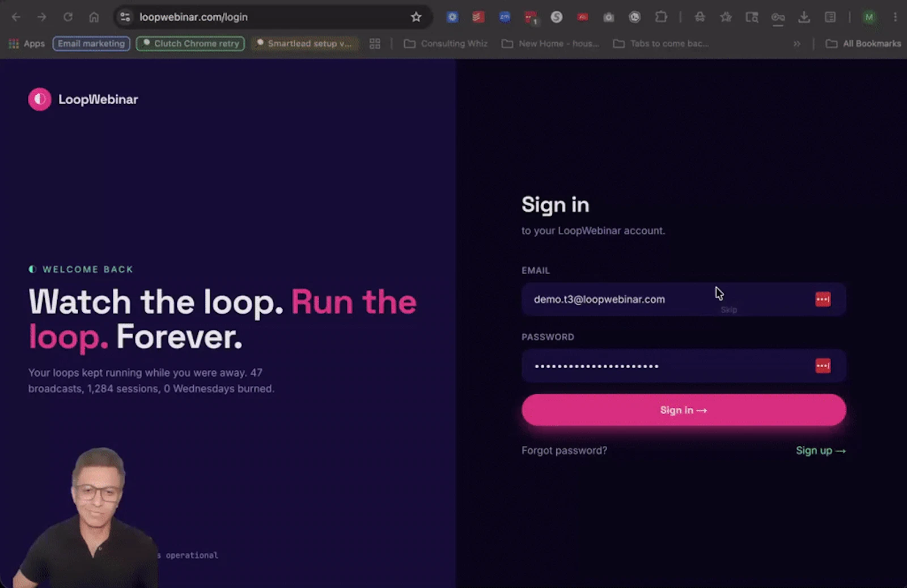
Task: Open the red extension with badge 1
Action: coord(531,18)
